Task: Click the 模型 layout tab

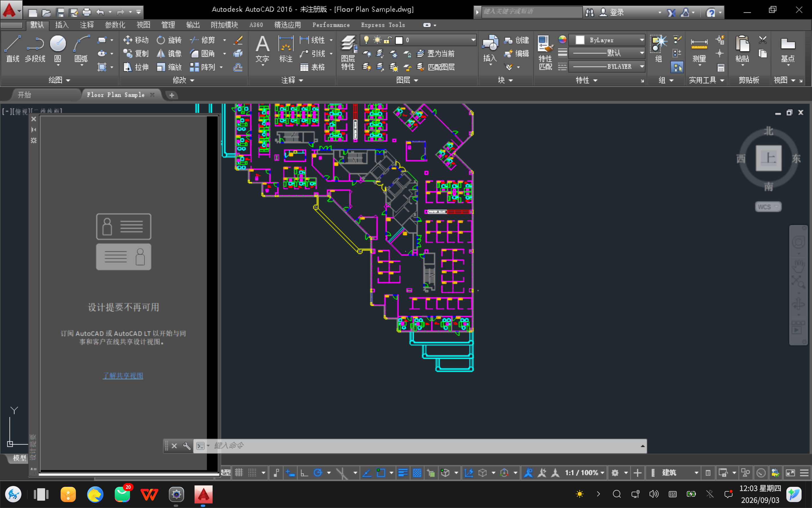Action: [19, 458]
